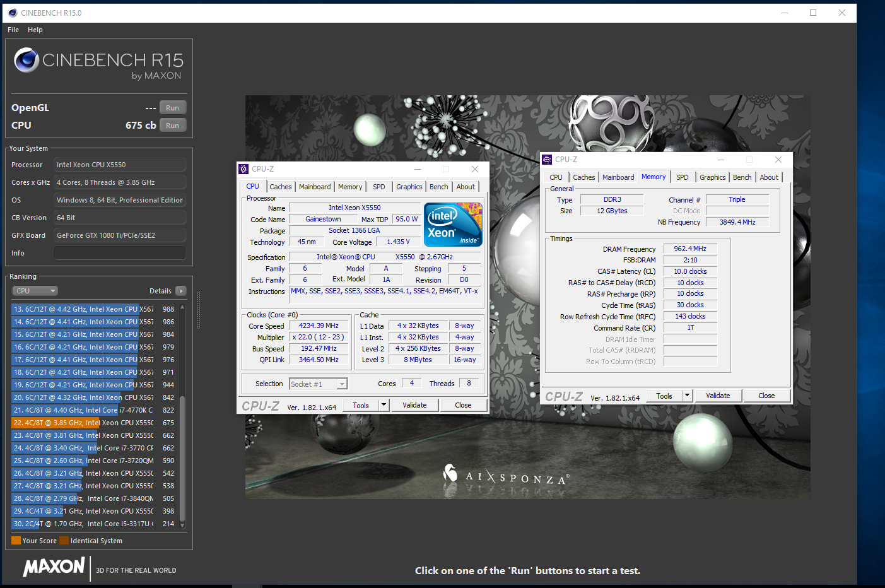Click the rendered AIXSPONZA scene image
The width and height of the screenshot is (885, 588).
527,297
